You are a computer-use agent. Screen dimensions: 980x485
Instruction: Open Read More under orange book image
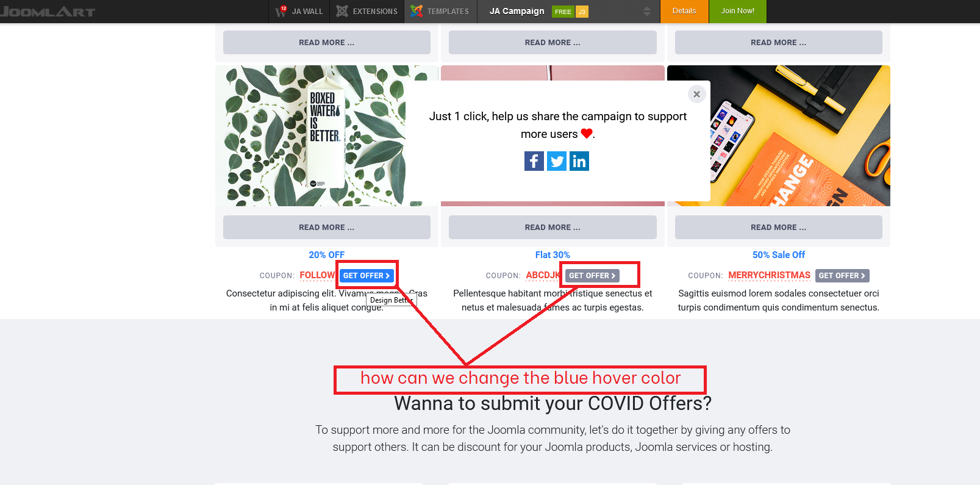pyautogui.click(x=779, y=227)
